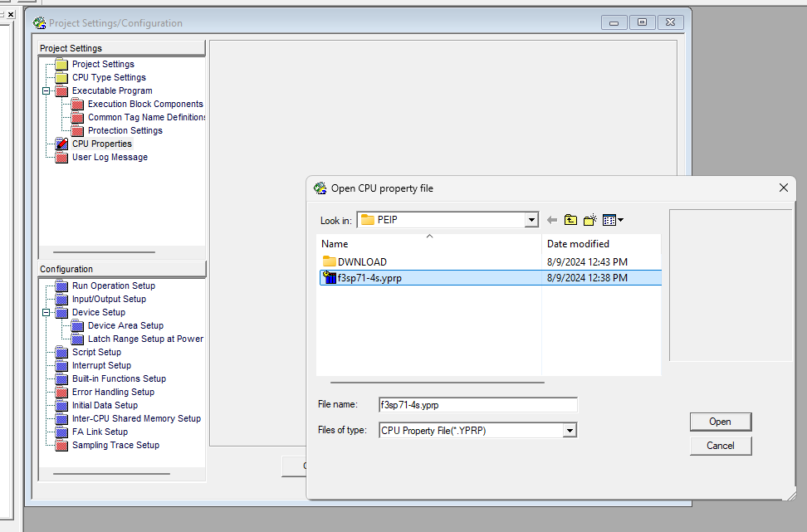807x532 pixels.
Task: Click the Input/Output Setup icon
Action: [x=61, y=300]
